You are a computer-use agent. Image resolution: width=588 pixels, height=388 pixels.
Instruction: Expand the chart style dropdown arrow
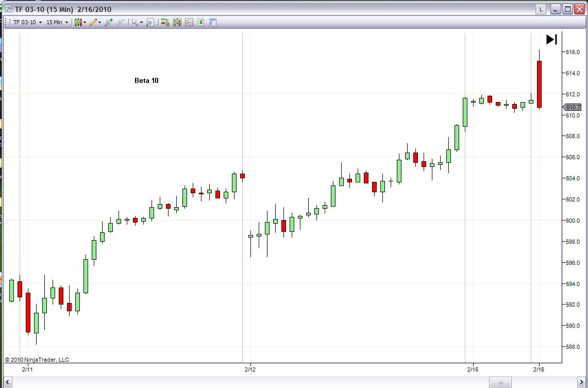click(85, 23)
